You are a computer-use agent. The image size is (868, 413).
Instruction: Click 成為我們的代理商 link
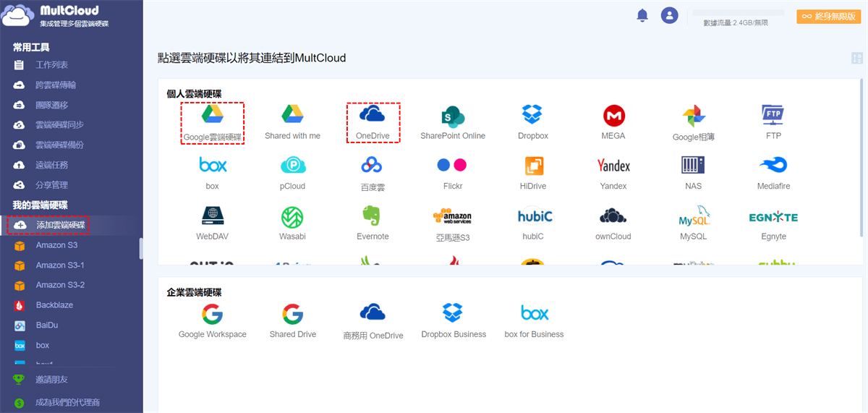point(67,402)
